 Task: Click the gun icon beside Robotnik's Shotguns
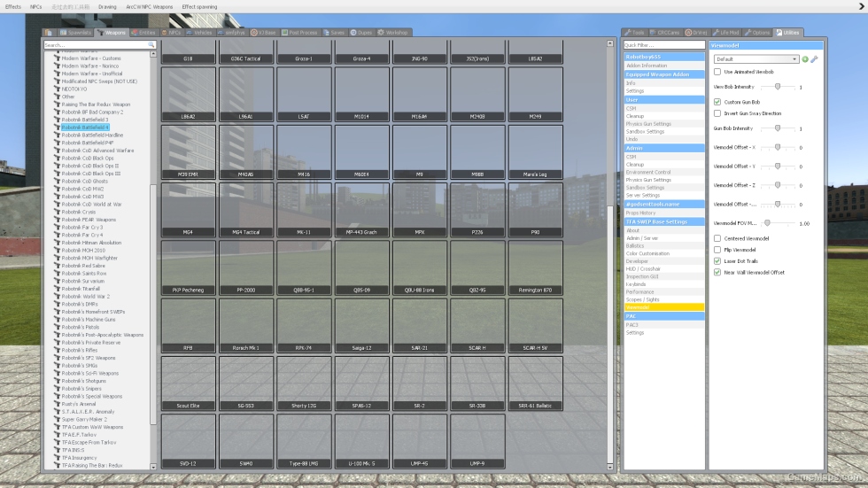tap(57, 381)
